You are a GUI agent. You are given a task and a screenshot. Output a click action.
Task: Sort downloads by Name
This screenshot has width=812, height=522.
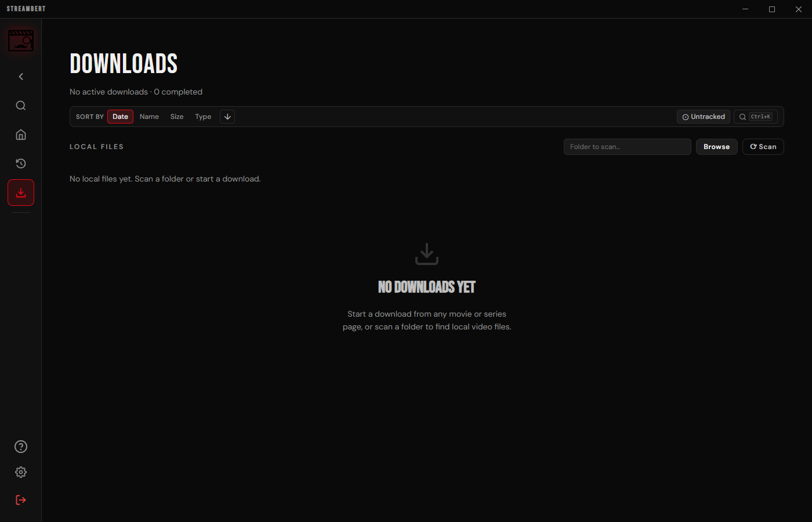149,117
